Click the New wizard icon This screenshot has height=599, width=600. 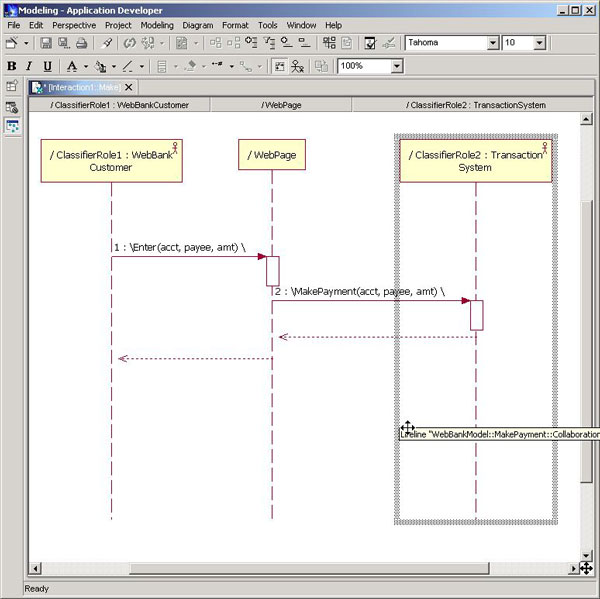point(11,43)
